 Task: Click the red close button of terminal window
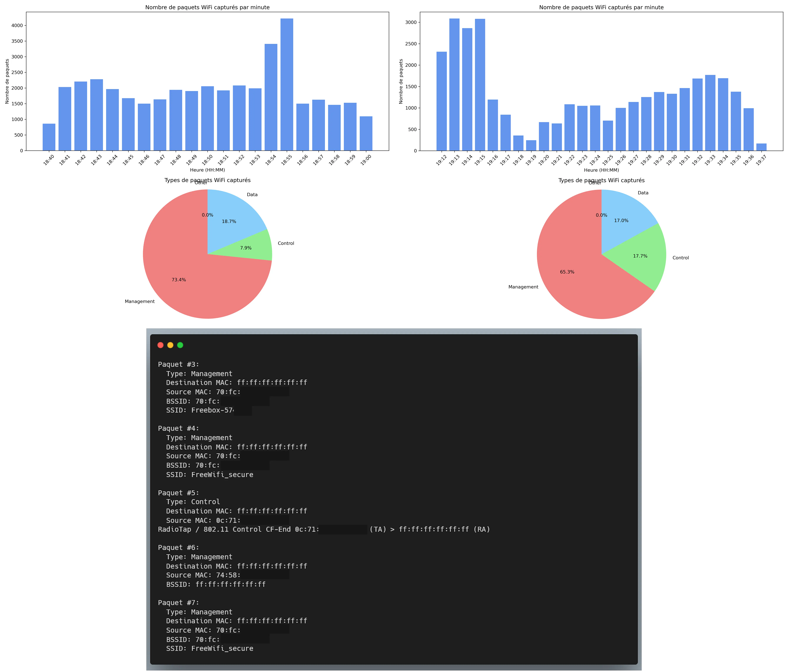(x=160, y=345)
